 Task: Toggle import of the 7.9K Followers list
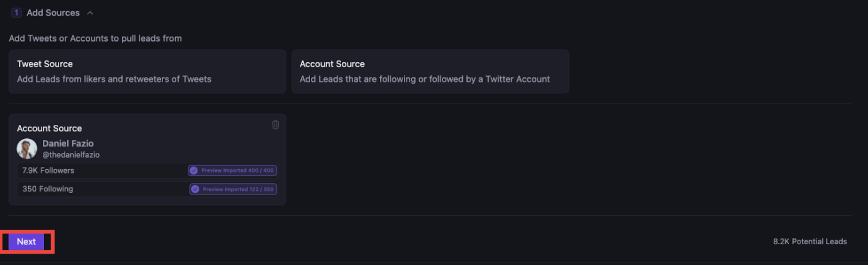[x=232, y=170]
